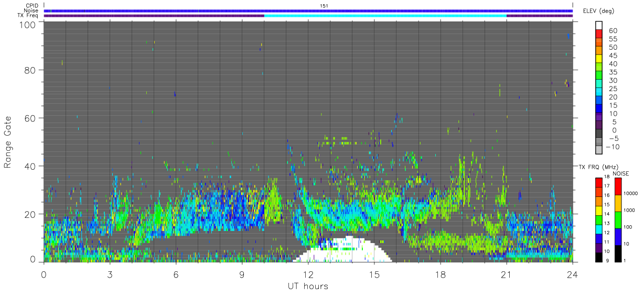Click the '−10' label on ELEV colorbar
The height and width of the screenshot is (297, 644).
pos(612,147)
